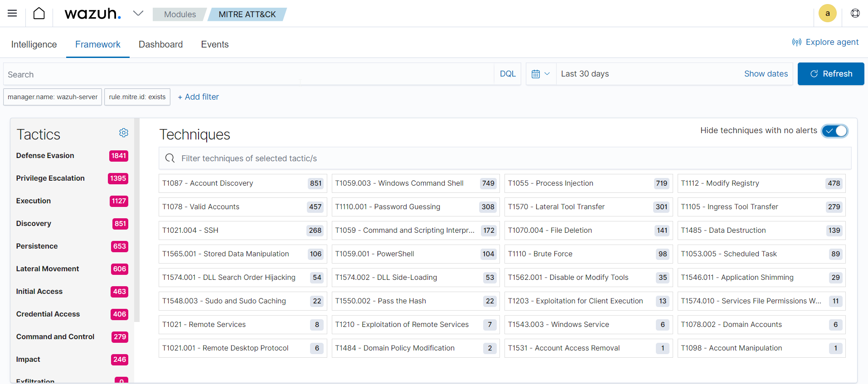Open T1055 Process Injection technique
The width and height of the screenshot is (868, 384).
click(x=588, y=183)
